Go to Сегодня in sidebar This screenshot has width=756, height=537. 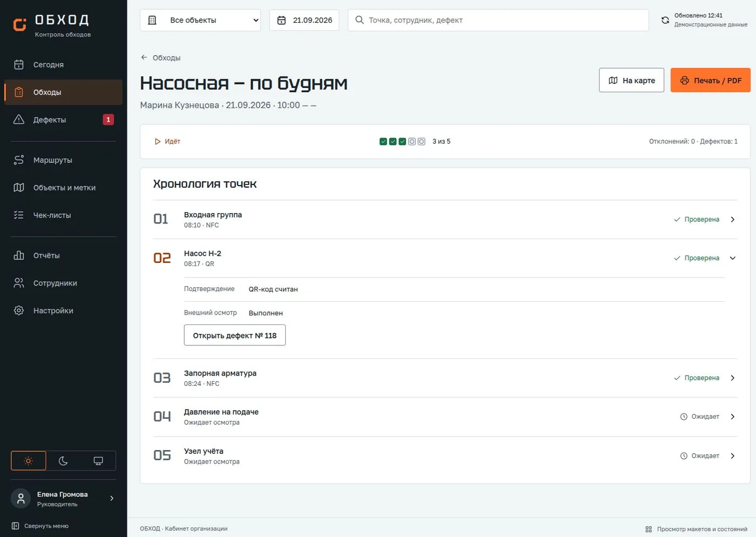tap(63, 65)
